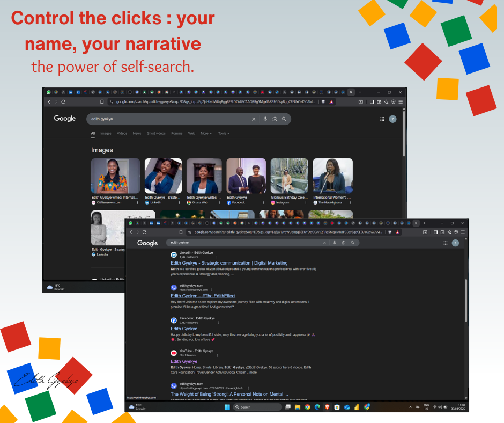504x423 pixels.
Task: Switch to the Images search tab
Action: 106,133
